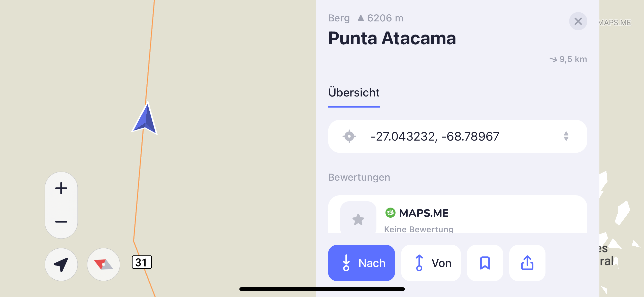Image resolution: width=644 pixels, height=297 pixels.
Task: Open the Übersicht tab
Action: (x=354, y=93)
